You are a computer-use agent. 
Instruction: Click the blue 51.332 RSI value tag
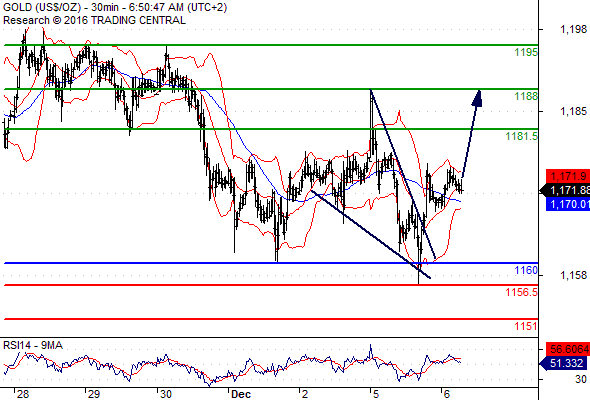pos(566,363)
